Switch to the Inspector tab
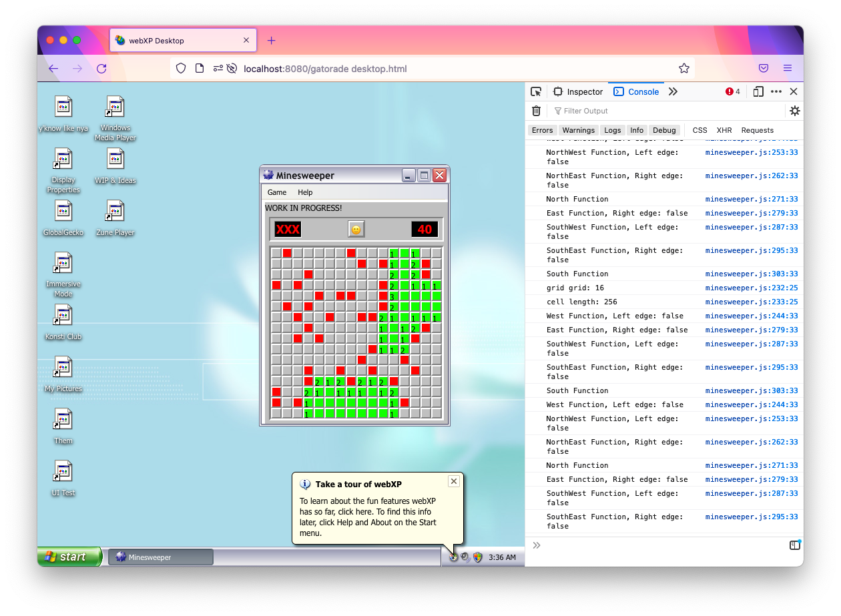The image size is (841, 616). point(578,92)
